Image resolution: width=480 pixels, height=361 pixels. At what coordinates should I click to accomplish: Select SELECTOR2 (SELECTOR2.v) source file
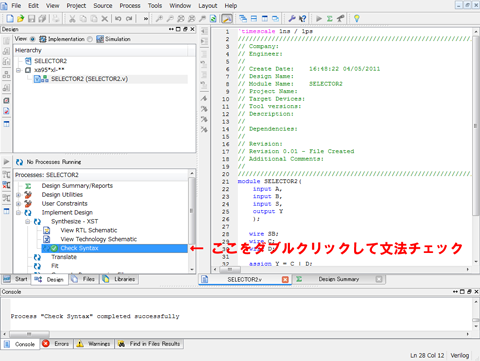89,79
